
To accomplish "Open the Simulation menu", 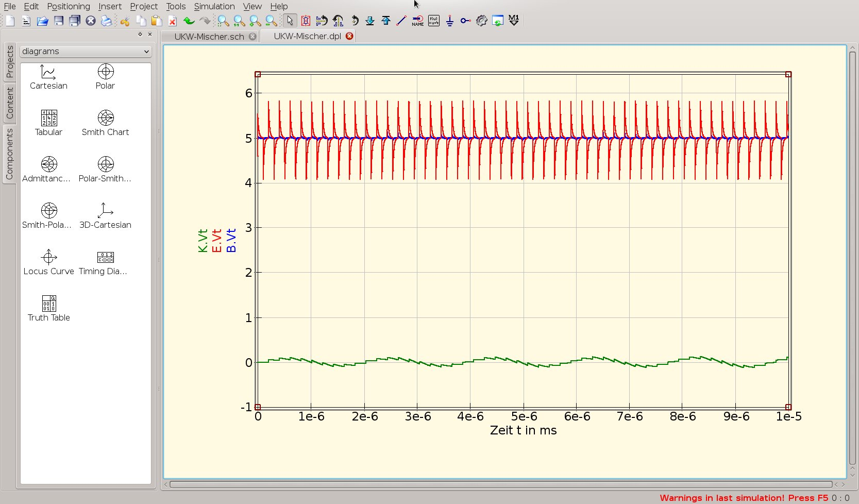I will pyautogui.click(x=214, y=6).
